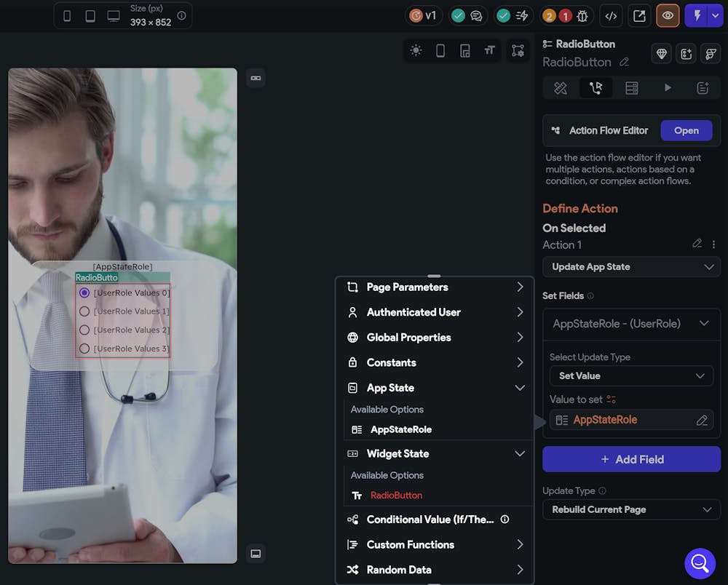Click the Add Field button
This screenshot has height=585, width=728.
631,459
